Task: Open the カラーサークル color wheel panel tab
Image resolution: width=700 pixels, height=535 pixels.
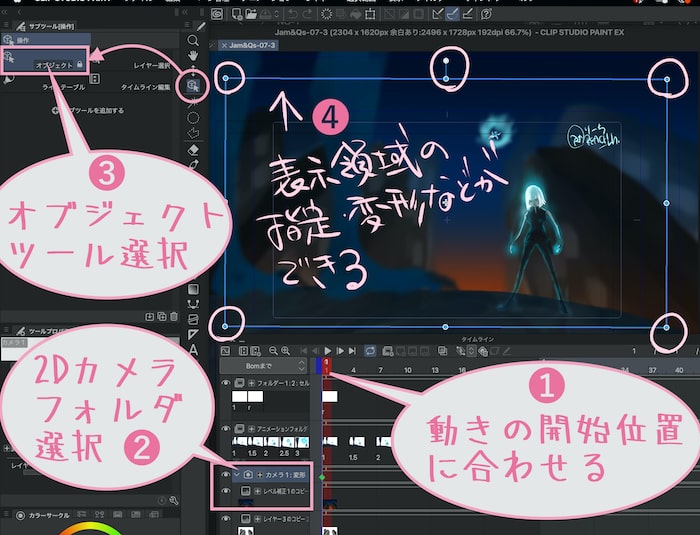Action: 43,515
